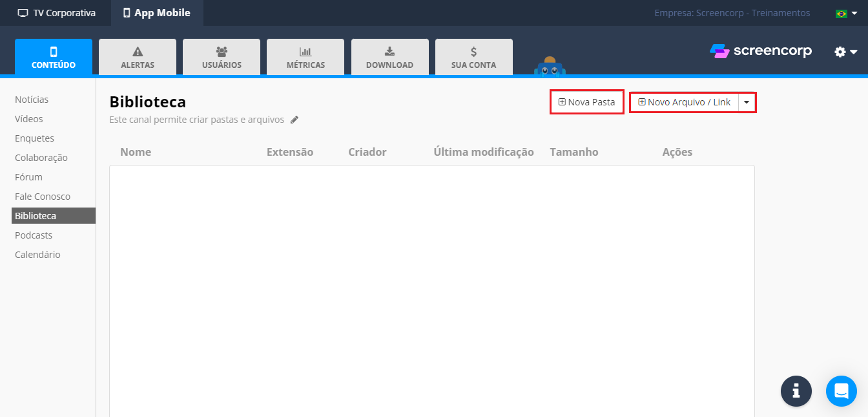This screenshot has width=868, height=417.
Task: Open the info circle icon button
Action: [x=796, y=391]
